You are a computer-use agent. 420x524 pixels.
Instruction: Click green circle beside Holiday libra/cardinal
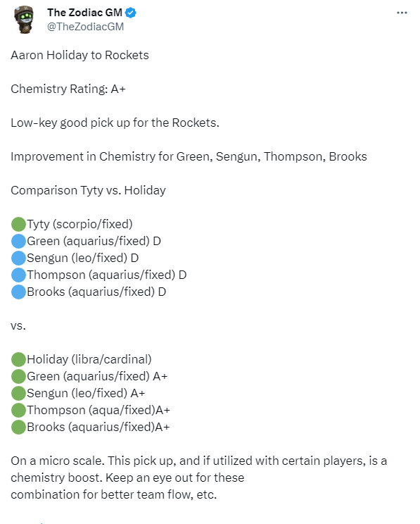(18, 360)
